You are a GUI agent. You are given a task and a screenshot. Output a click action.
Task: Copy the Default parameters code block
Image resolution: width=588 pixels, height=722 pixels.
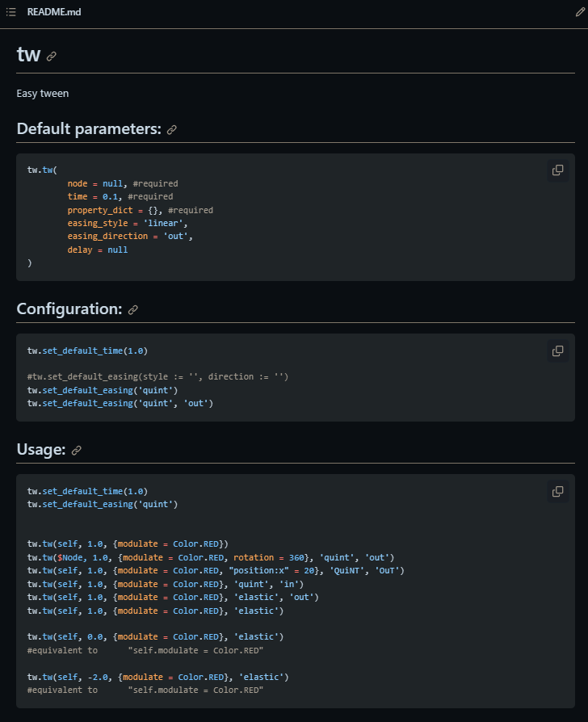557,170
